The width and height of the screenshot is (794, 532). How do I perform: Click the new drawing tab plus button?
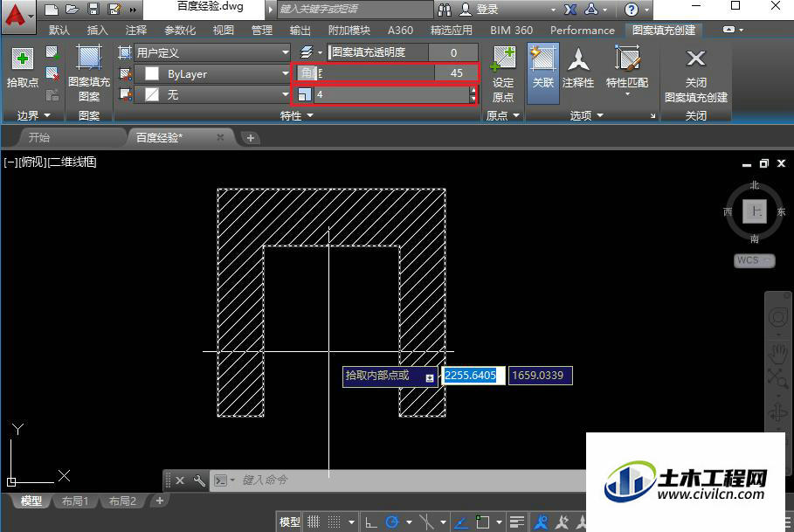coord(250,138)
